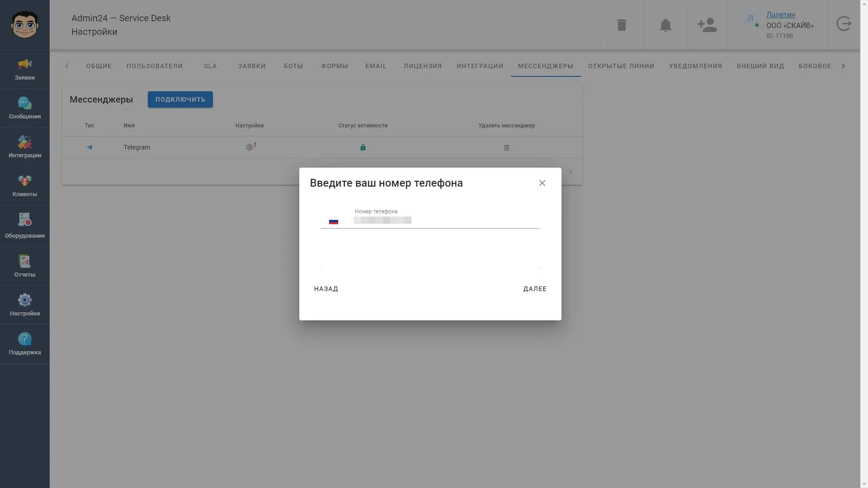
Task: Open the Сообщения sidebar section
Action: click(25, 108)
